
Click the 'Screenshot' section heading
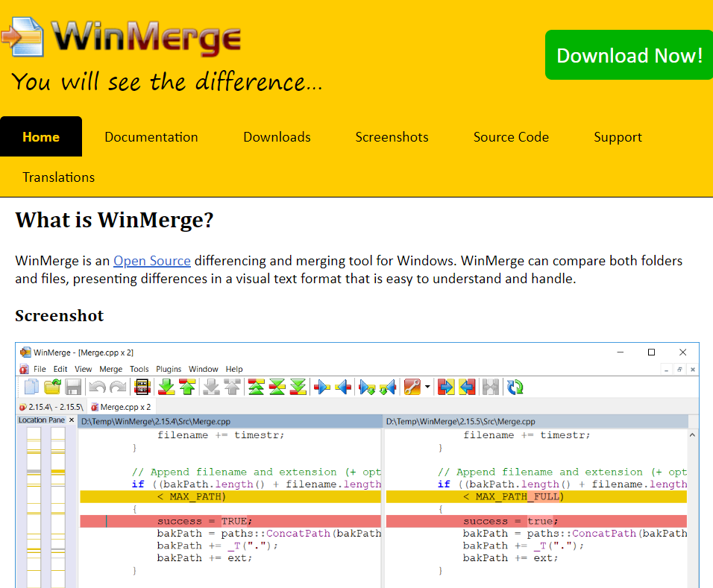[60, 315]
